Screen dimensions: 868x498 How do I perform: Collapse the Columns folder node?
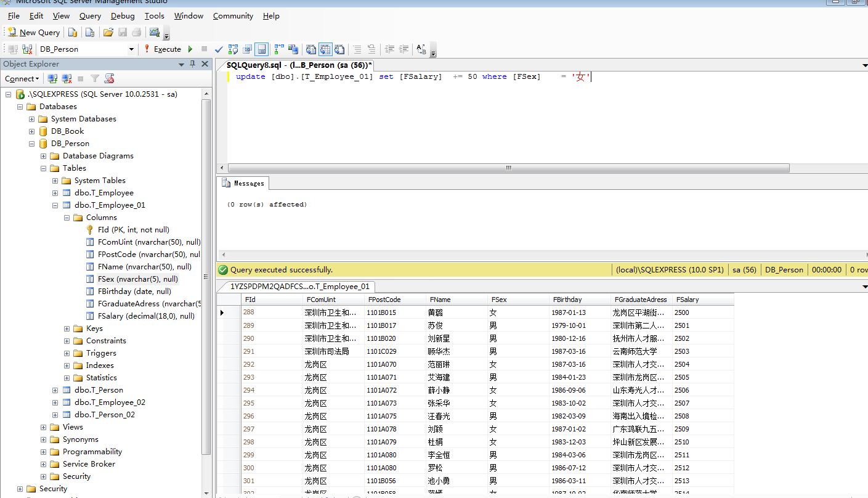pos(67,218)
